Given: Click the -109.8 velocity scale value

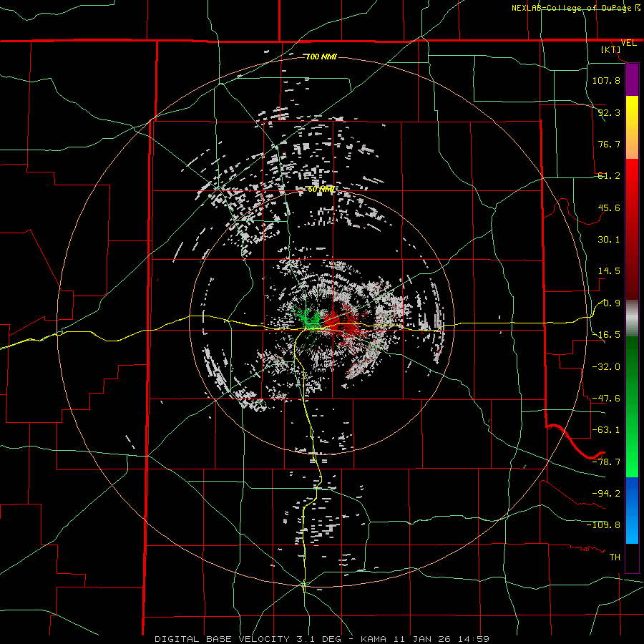Looking at the screenshot, I should click(603, 525).
